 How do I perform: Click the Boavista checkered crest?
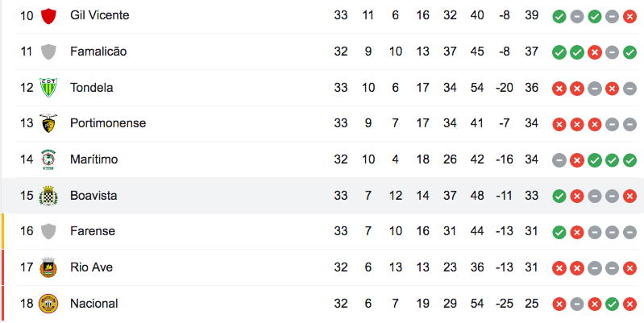pyautogui.click(x=48, y=196)
